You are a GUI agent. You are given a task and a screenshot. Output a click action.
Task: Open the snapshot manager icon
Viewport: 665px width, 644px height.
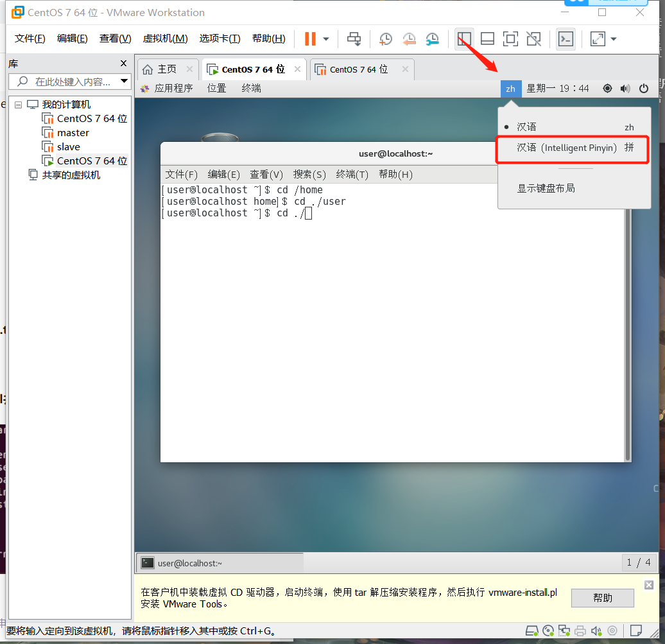click(x=432, y=39)
